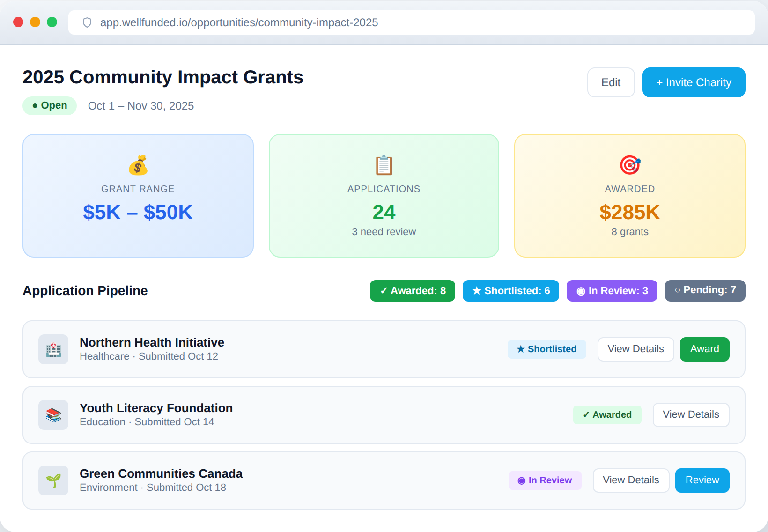Click the money bag icon on Grant Range card
Viewport: 768px width, 532px height.
coord(138,165)
